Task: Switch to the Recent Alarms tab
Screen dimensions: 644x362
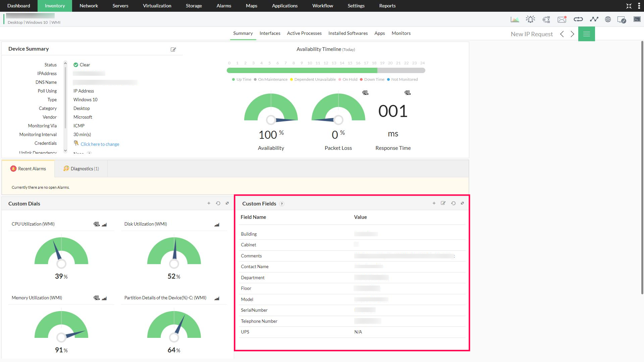Action: (x=28, y=169)
